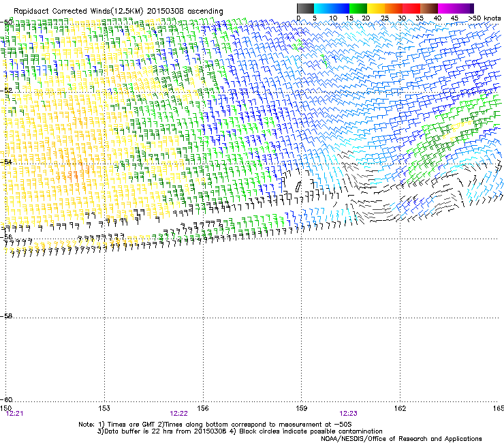Click the '150' longitude axis label
The height and width of the screenshot is (443, 504).
(5, 408)
